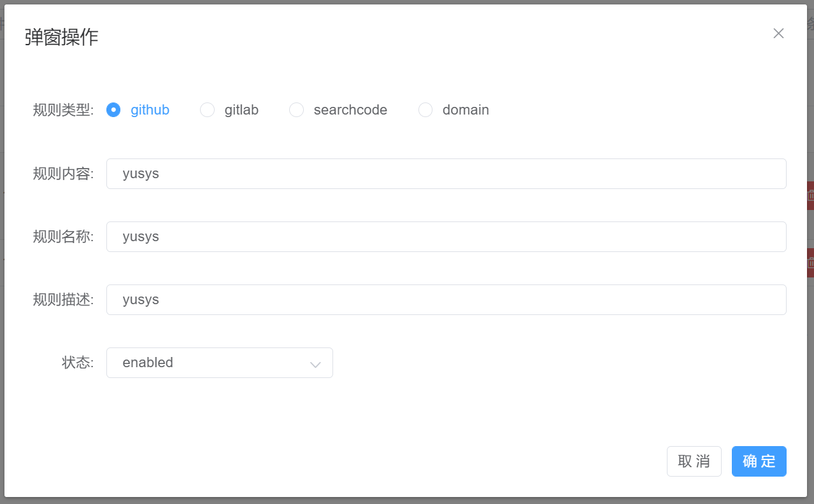Click into the 规则描述 input field
Image resolution: width=814 pixels, height=504 pixels.
point(446,300)
